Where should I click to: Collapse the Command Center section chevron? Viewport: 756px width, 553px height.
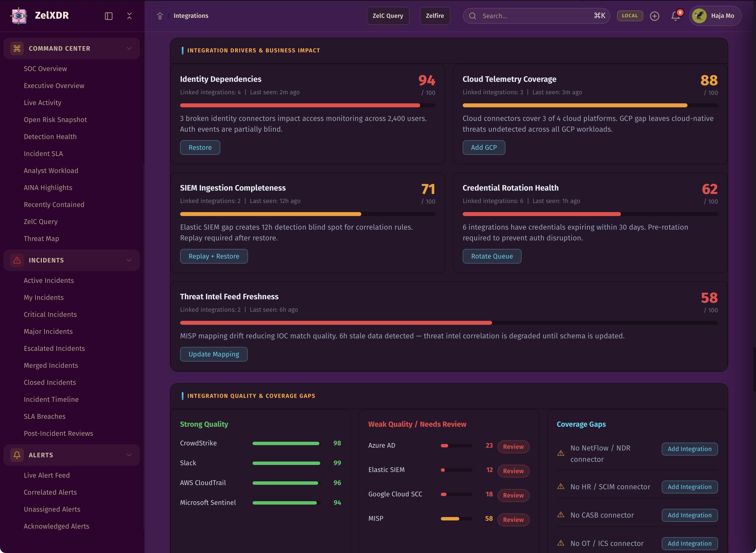coord(129,48)
